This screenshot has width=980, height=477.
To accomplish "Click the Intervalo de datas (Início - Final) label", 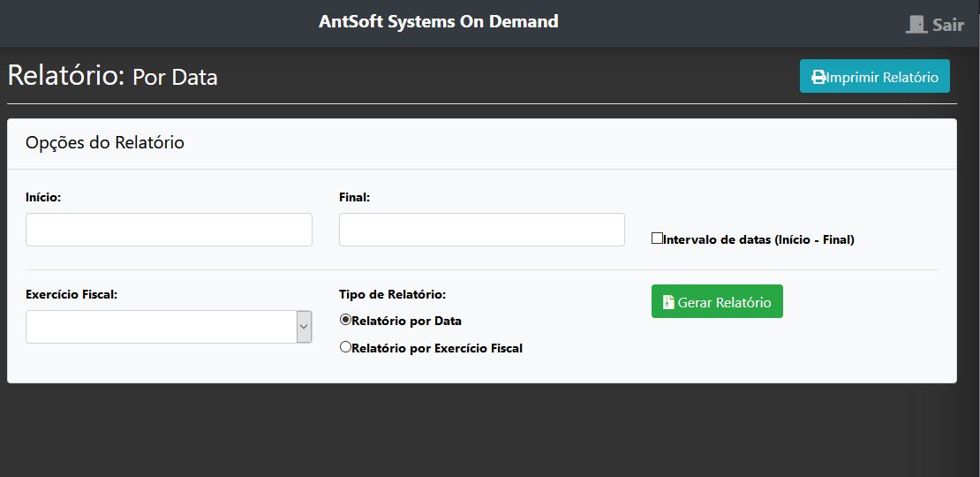I will coord(758,239).
